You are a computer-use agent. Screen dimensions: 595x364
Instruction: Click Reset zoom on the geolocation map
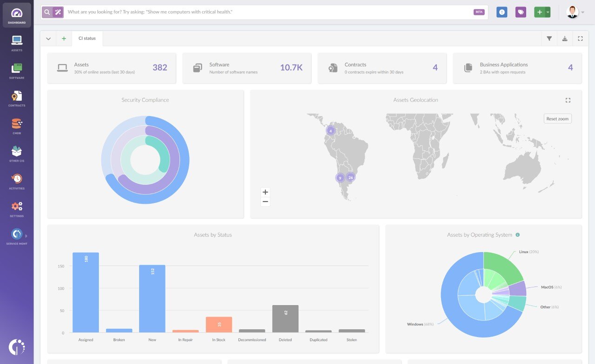click(x=557, y=118)
